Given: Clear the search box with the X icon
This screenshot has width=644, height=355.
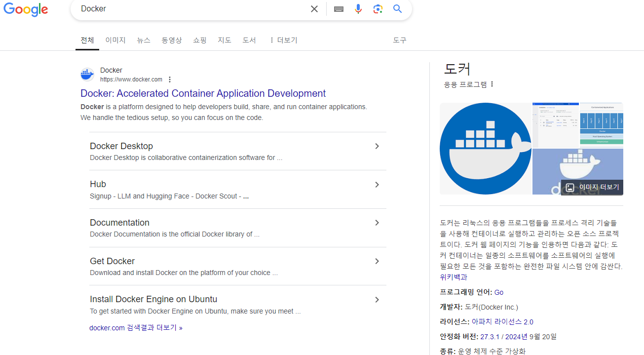Looking at the screenshot, I should pyautogui.click(x=314, y=9).
